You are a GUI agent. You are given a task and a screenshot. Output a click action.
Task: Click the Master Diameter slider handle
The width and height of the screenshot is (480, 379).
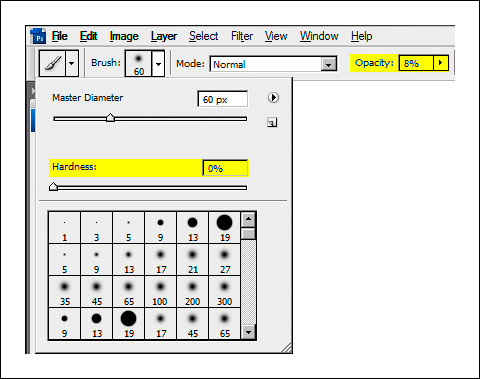coord(110,118)
